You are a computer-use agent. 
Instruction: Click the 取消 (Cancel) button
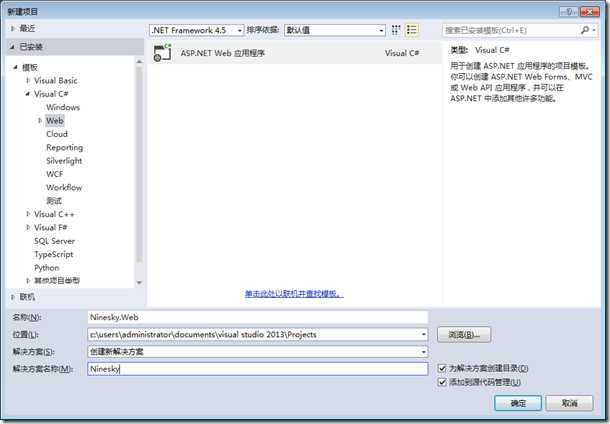[x=570, y=403]
